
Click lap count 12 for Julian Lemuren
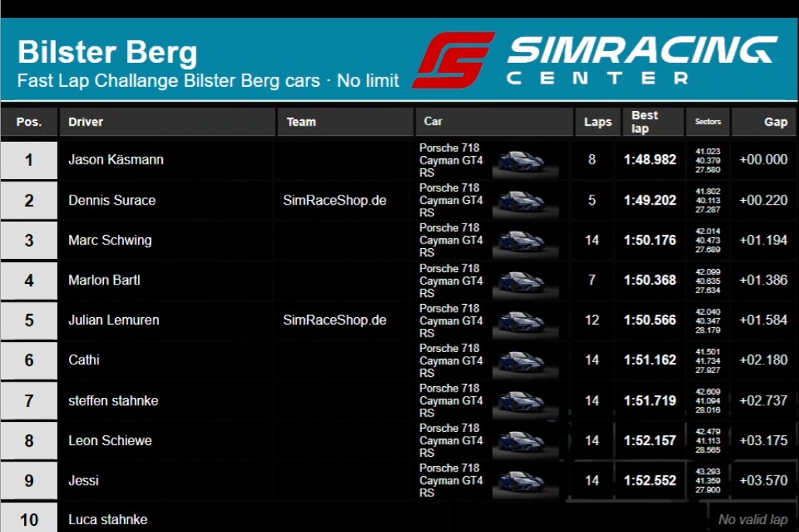592,320
